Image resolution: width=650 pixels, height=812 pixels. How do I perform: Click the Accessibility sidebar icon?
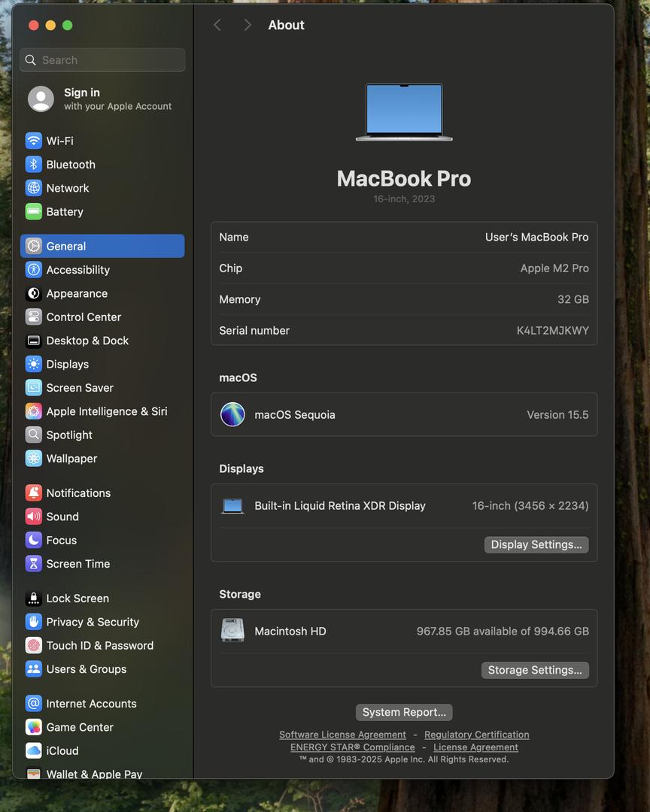[x=33, y=270]
